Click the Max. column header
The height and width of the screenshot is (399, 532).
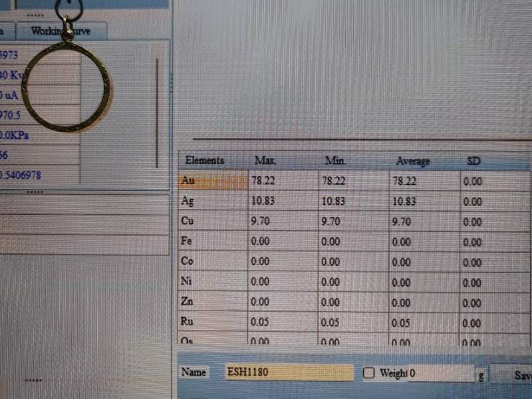(265, 160)
